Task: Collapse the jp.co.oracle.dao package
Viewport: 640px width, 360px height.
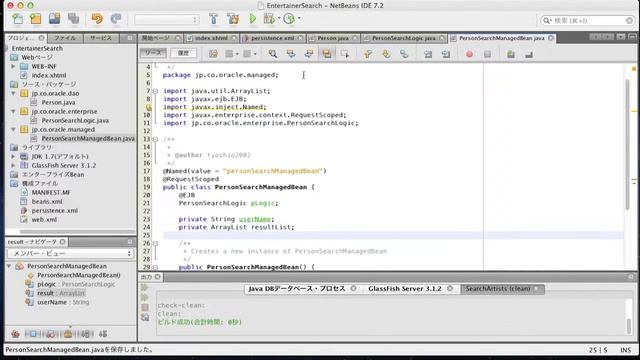Action: tap(13, 93)
